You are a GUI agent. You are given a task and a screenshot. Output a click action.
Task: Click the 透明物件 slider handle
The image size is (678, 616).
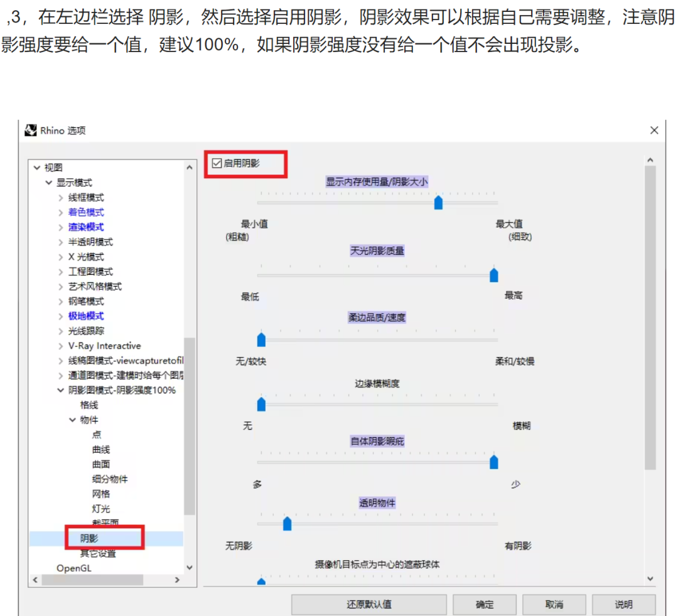click(287, 524)
